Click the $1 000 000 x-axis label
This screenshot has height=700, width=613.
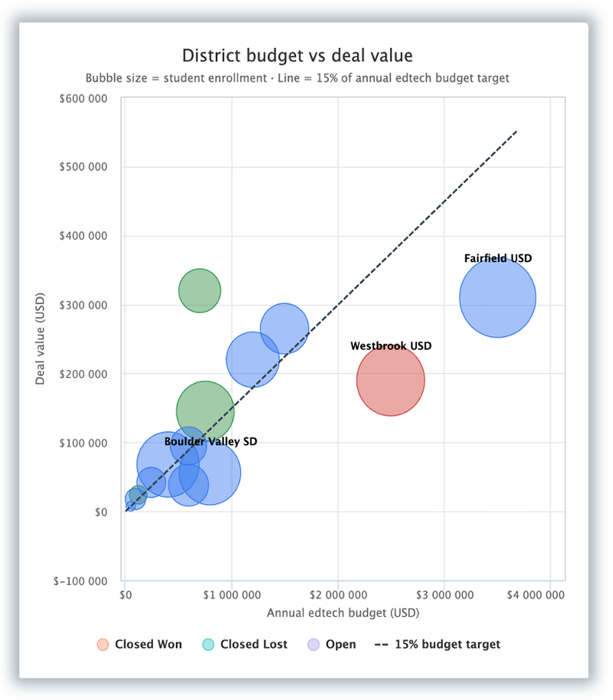pos(232,595)
